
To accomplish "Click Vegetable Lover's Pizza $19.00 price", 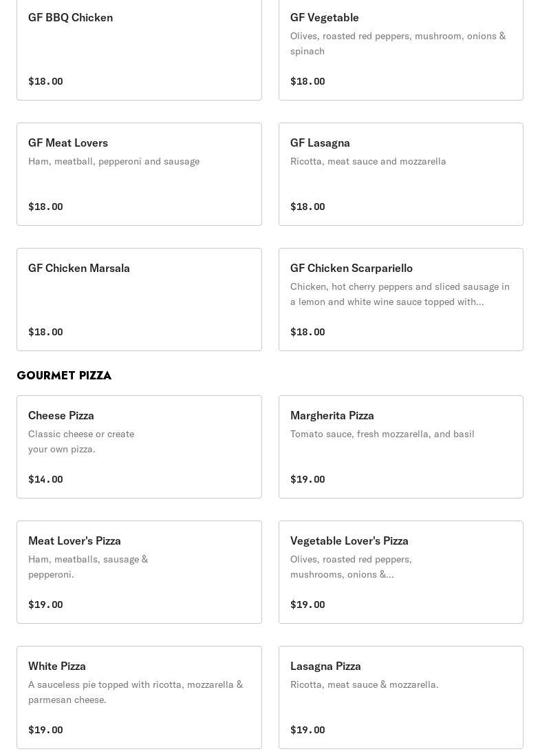I will coord(307,605).
